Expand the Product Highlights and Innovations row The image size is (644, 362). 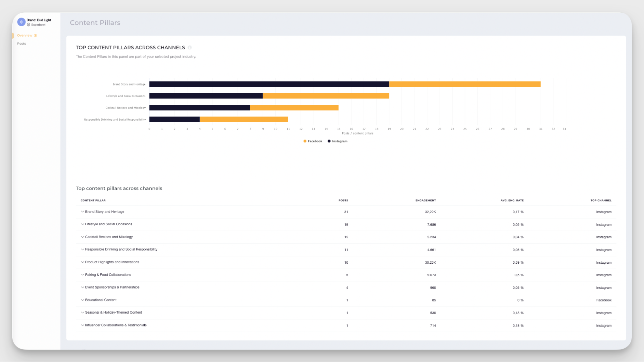coord(82,262)
